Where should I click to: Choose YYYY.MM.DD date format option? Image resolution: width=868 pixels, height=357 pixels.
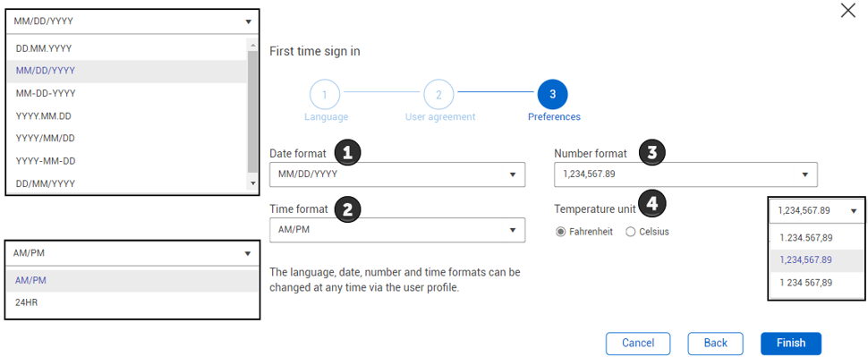coord(127,116)
